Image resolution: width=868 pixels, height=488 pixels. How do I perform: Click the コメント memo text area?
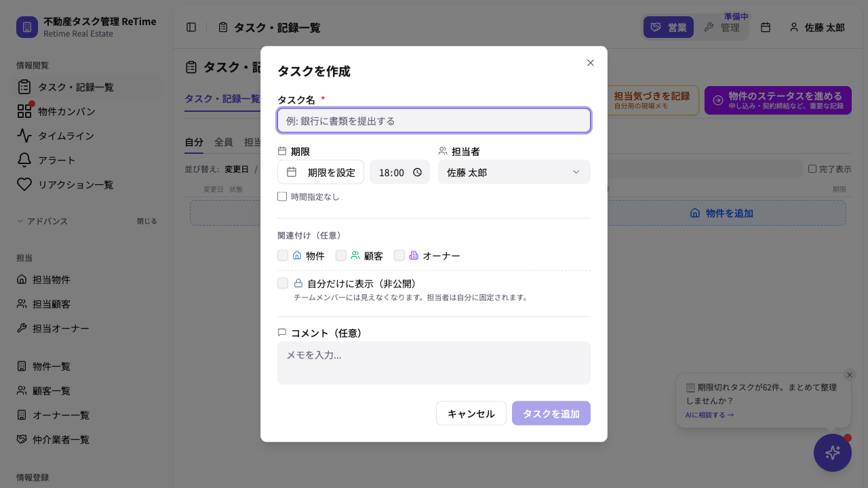434,363
